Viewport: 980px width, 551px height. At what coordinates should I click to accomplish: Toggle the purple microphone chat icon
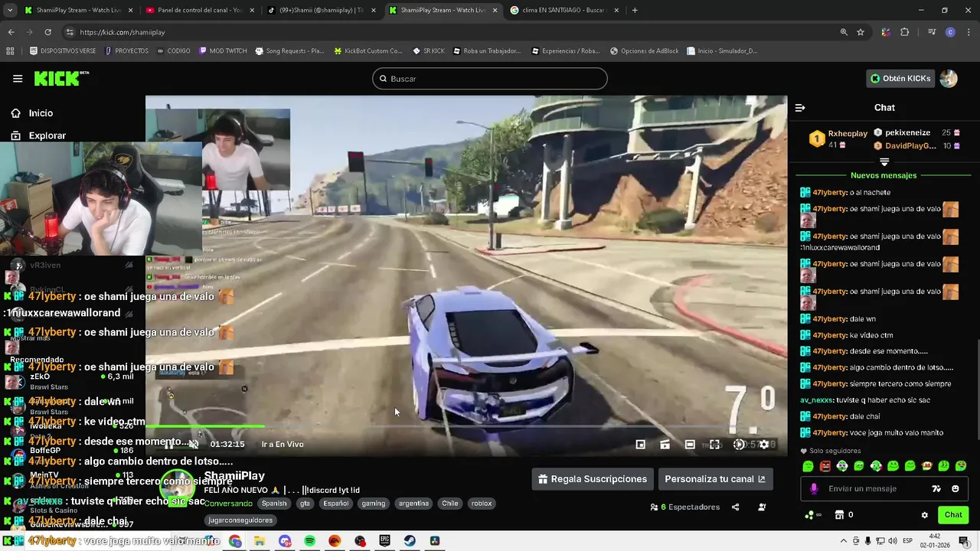(813, 489)
